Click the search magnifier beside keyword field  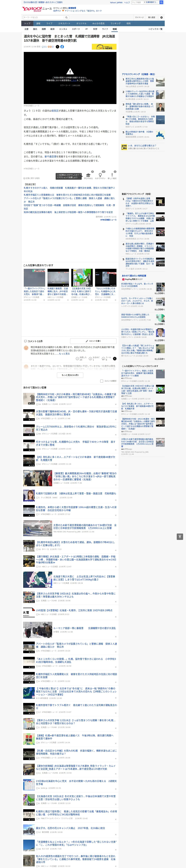coord(66,17)
